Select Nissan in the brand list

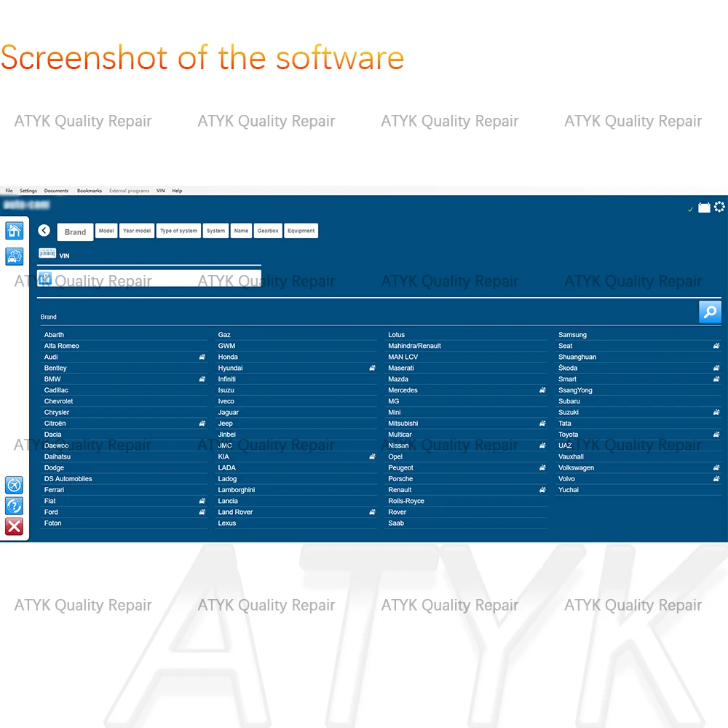click(x=466, y=446)
